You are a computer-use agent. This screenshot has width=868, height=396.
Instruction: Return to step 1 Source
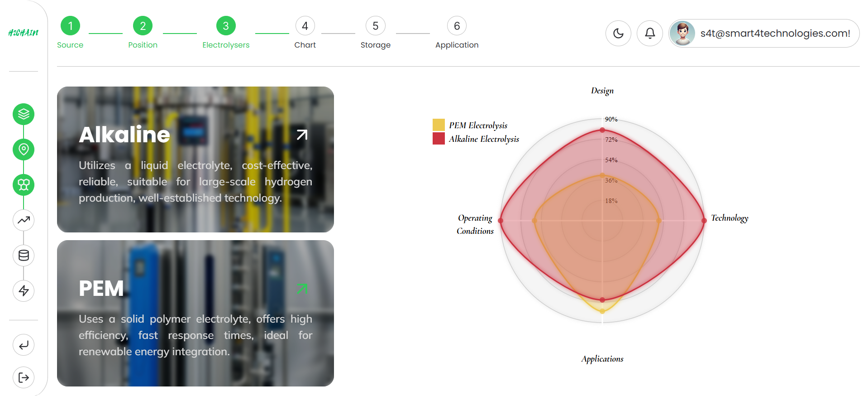click(70, 26)
